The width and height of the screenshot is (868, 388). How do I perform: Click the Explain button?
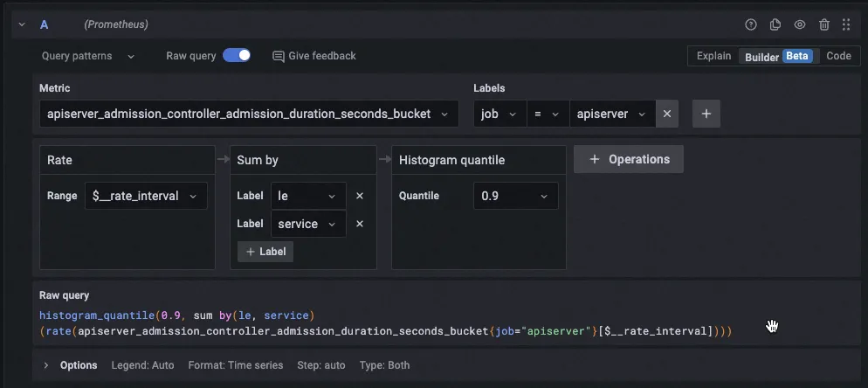[x=713, y=56]
